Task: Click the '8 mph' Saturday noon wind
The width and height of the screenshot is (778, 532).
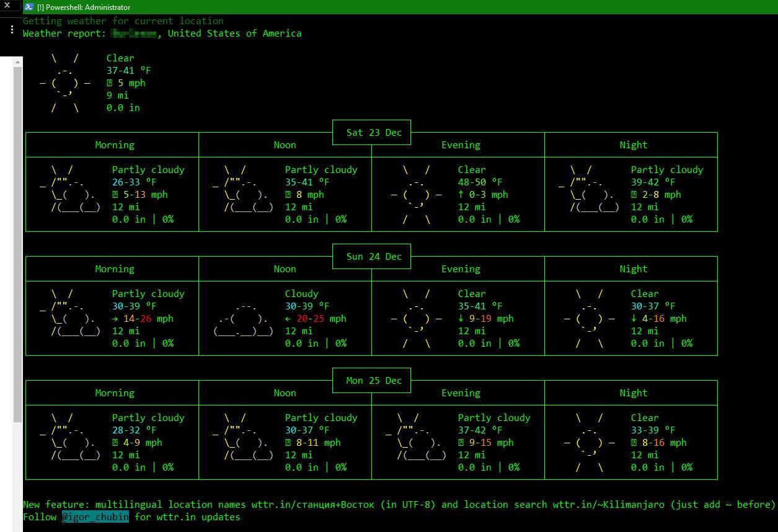Action: click(x=310, y=195)
